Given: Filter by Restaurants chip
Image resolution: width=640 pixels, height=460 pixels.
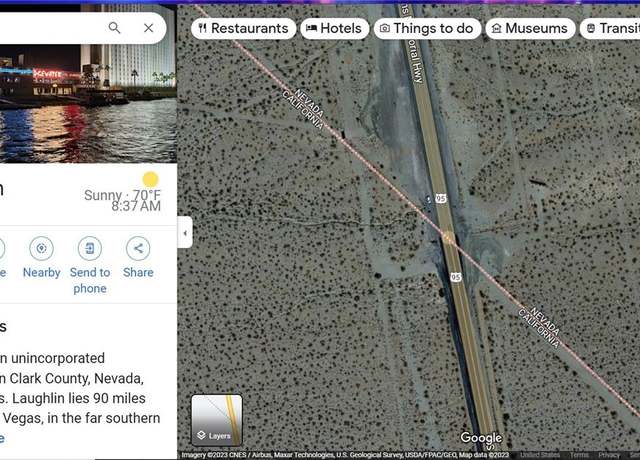Looking at the screenshot, I should coord(243,28).
